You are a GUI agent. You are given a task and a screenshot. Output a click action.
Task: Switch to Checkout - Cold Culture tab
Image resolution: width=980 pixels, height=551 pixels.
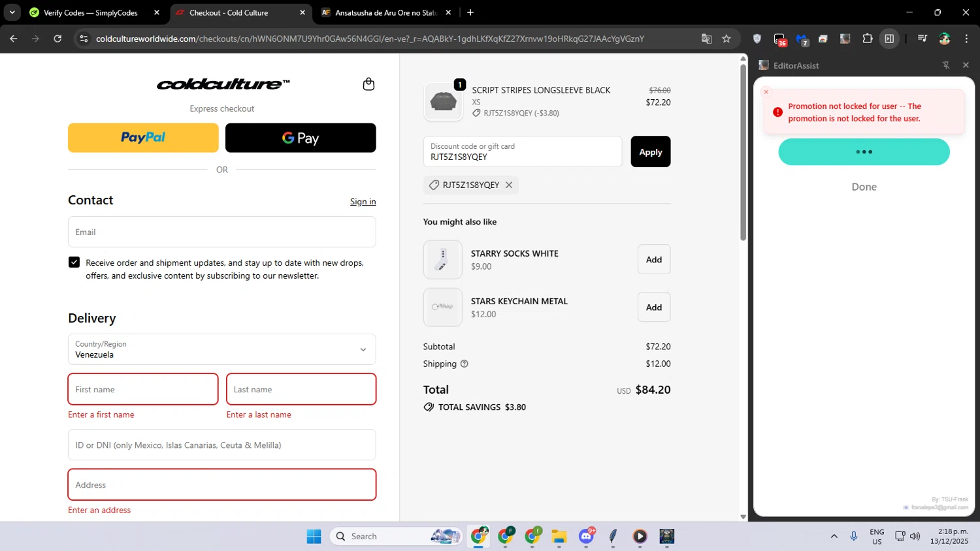pos(229,12)
